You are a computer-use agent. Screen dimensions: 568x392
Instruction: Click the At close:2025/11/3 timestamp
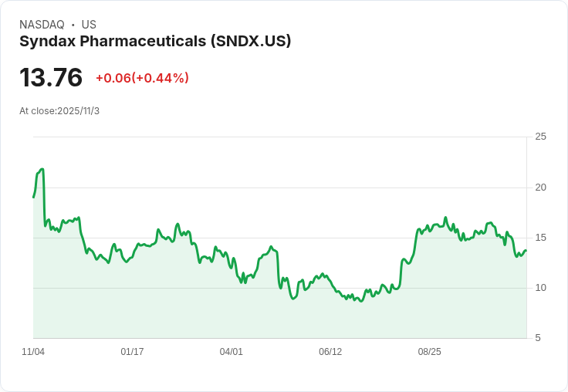click(59, 111)
